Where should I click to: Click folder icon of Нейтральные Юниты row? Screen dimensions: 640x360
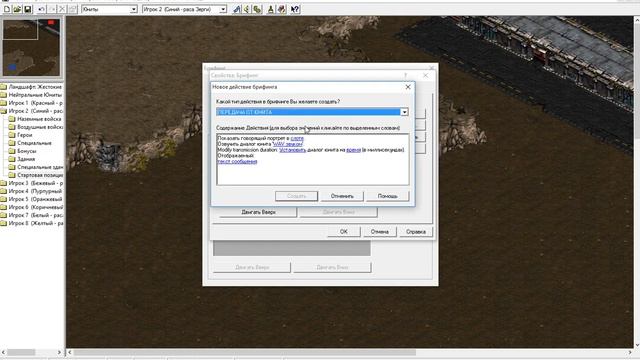click(x=4, y=95)
